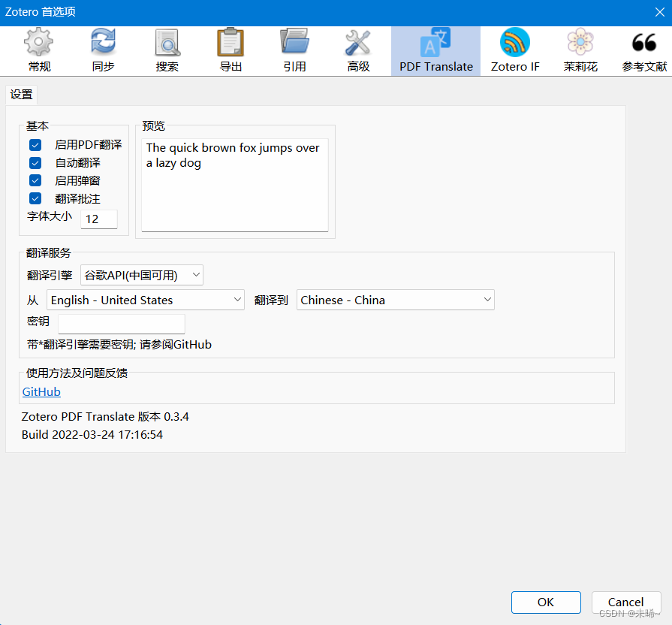Open the target language Chinese - China dropdown

tap(395, 300)
